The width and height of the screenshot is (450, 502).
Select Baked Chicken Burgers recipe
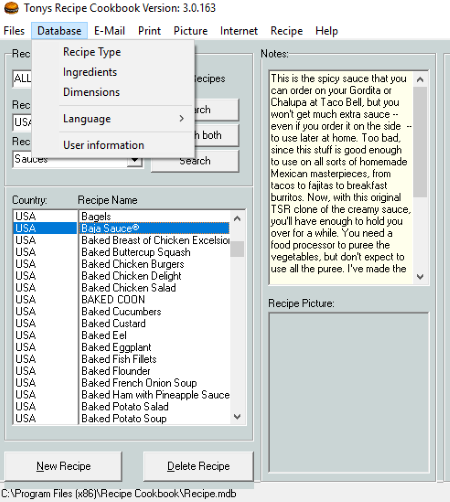coord(155,264)
